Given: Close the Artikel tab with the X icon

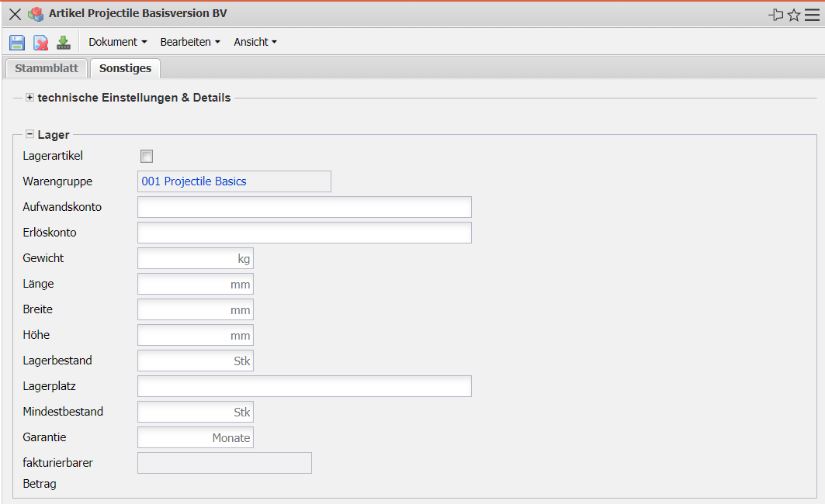Looking at the screenshot, I should pos(15,15).
